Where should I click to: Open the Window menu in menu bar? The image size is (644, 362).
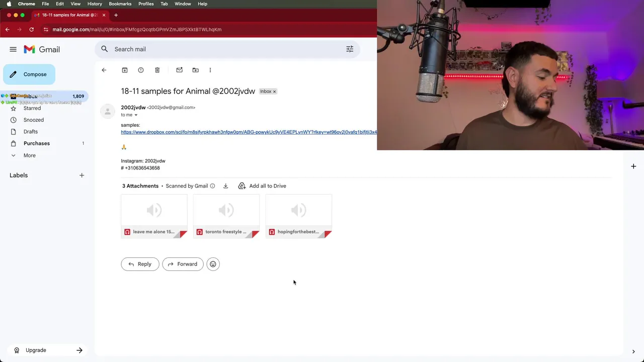(x=183, y=4)
